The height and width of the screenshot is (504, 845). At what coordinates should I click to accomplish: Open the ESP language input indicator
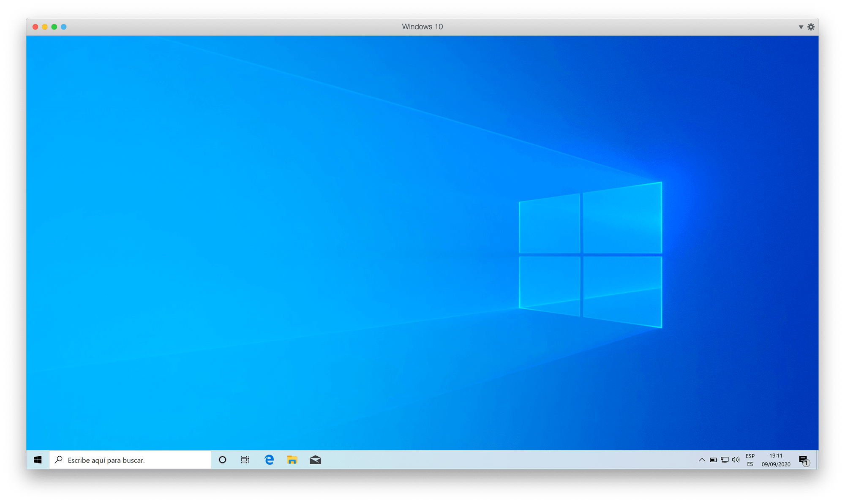click(x=750, y=460)
